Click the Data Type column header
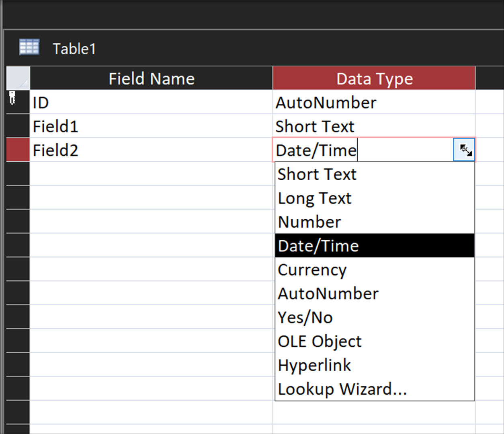The image size is (504, 434). (x=374, y=78)
